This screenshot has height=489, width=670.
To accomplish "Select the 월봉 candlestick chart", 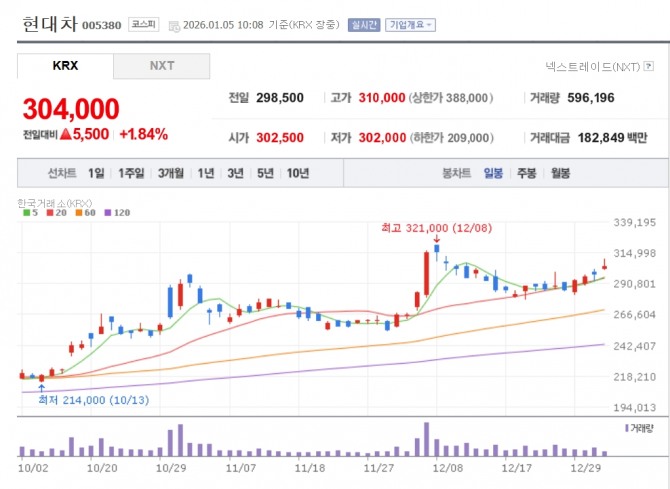I will click(x=560, y=173).
